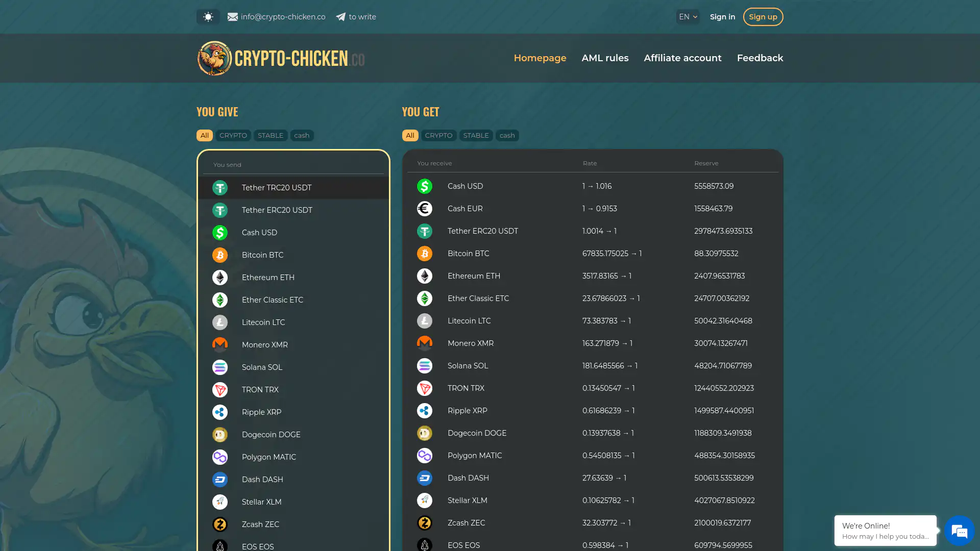Open the EN language dropdown
The height and width of the screenshot is (551, 980).
(688, 17)
